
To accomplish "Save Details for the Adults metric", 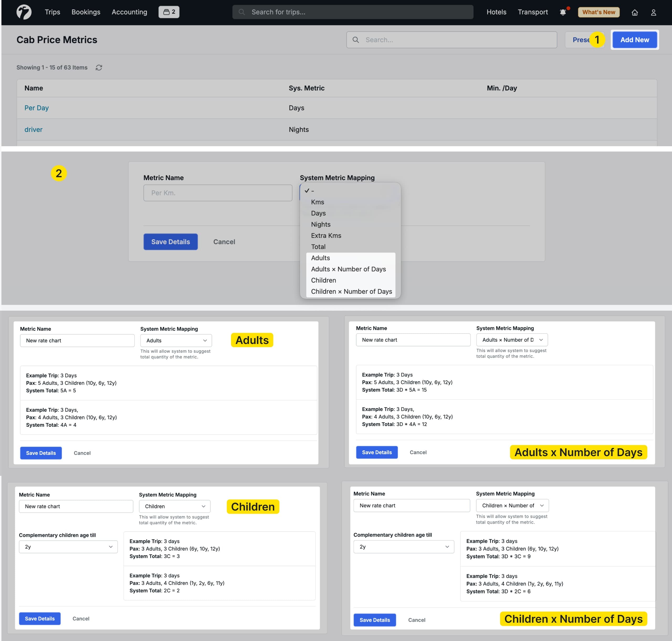I will (x=41, y=453).
